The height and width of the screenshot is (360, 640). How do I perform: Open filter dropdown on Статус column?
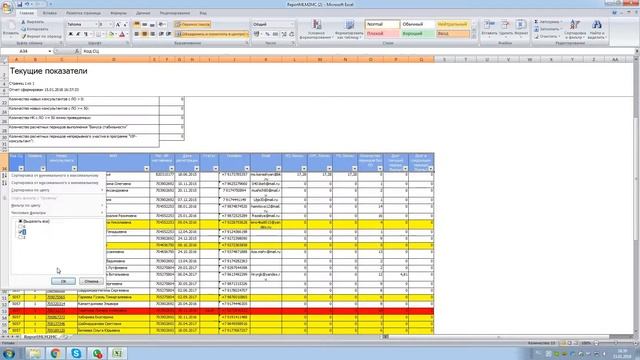tap(215, 168)
